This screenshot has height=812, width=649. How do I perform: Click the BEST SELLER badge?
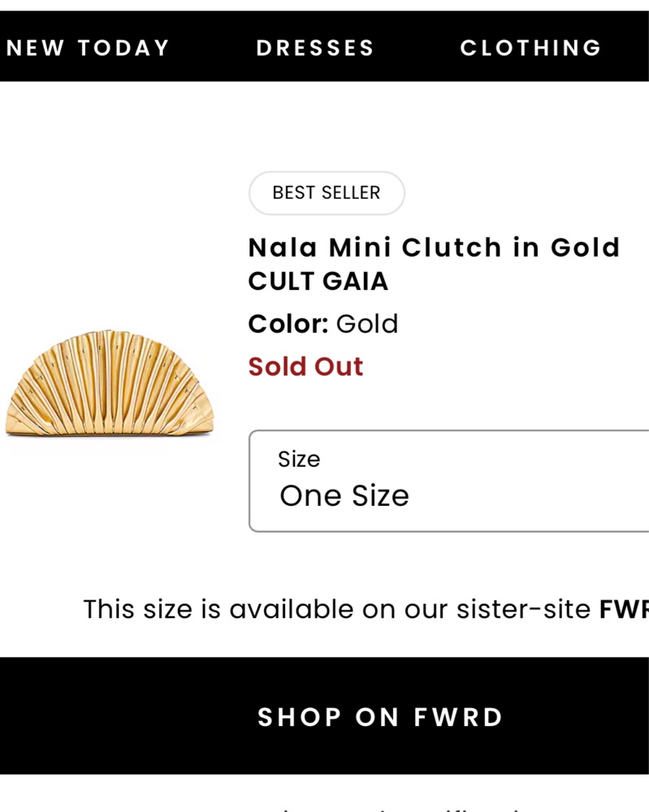pyautogui.click(x=327, y=193)
